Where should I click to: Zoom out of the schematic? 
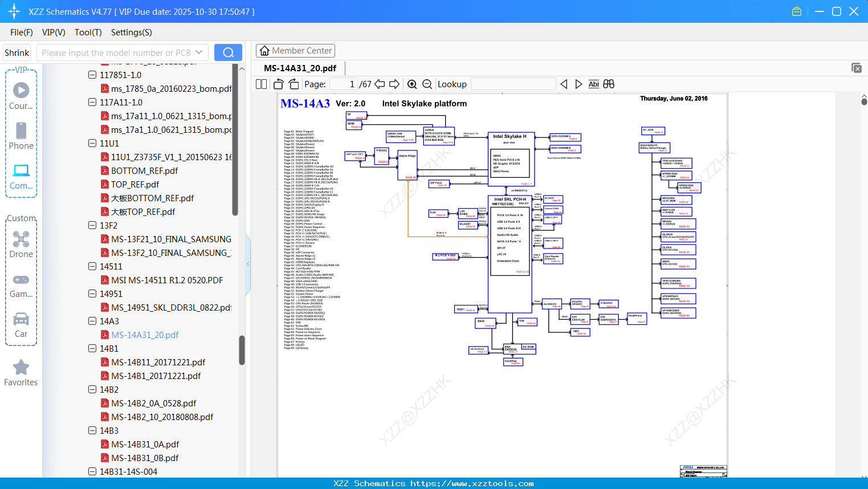click(427, 84)
